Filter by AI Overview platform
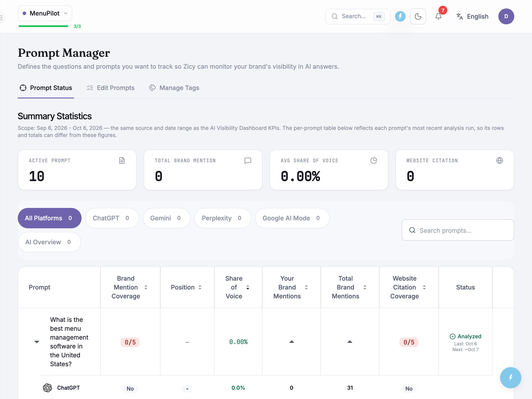Viewport: 532px width, 399px height. pyautogui.click(x=49, y=242)
